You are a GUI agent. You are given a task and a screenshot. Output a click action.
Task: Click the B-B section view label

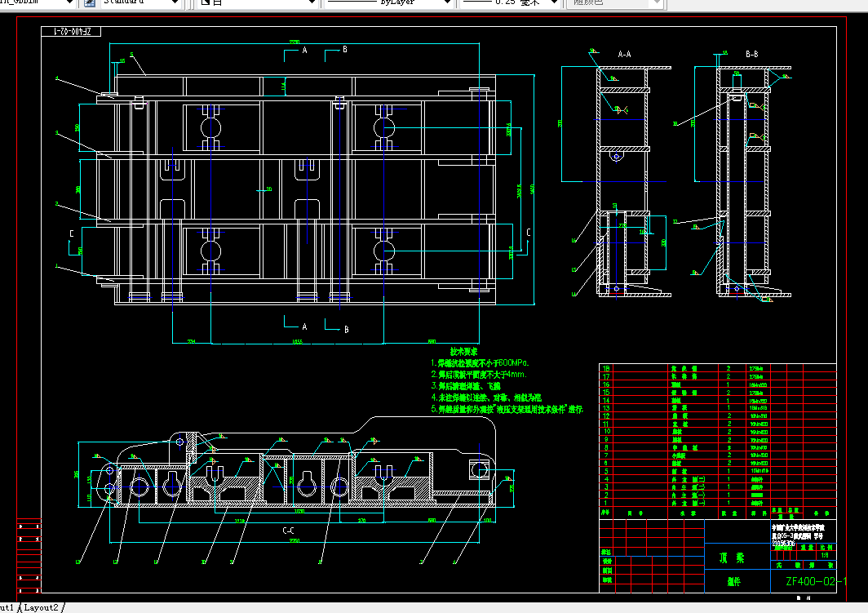pos(752,54)
